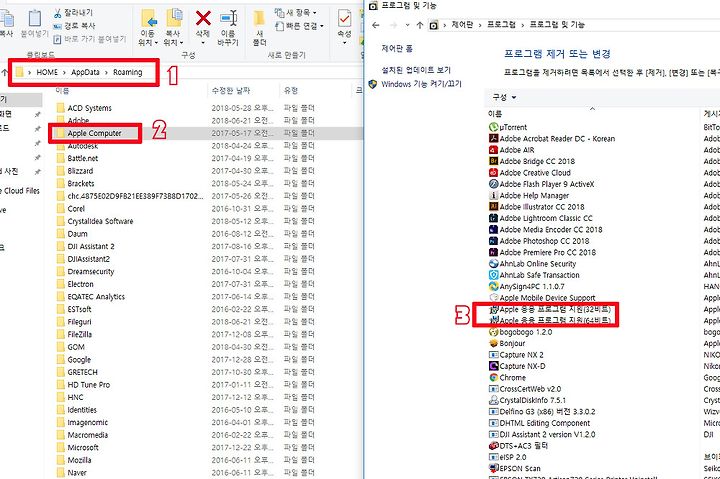Select the Battle.net folder
The width and height of the screenshot is (720, 479).
click(77, 158)
